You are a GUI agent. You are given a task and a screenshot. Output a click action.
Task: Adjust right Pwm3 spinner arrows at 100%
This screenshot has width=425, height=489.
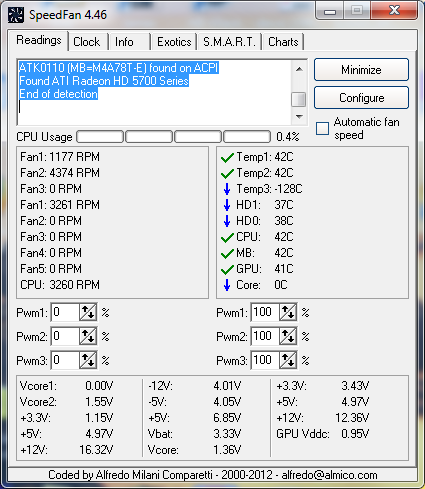click(288, 360)
